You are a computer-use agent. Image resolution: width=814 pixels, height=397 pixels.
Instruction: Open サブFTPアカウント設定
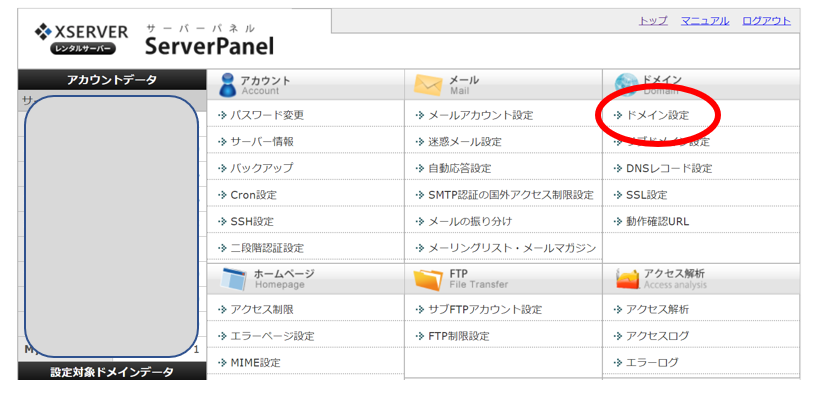(x=485, y=310)
